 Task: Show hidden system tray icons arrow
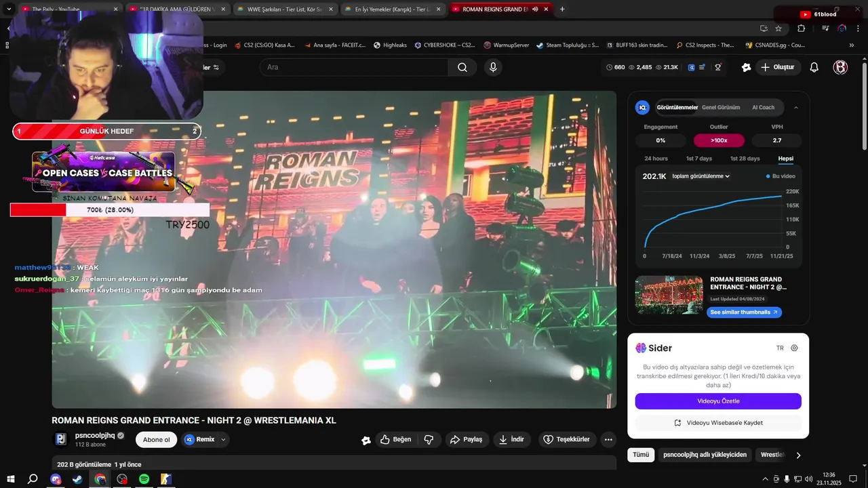pyautogui.click(x=766, y=479)
